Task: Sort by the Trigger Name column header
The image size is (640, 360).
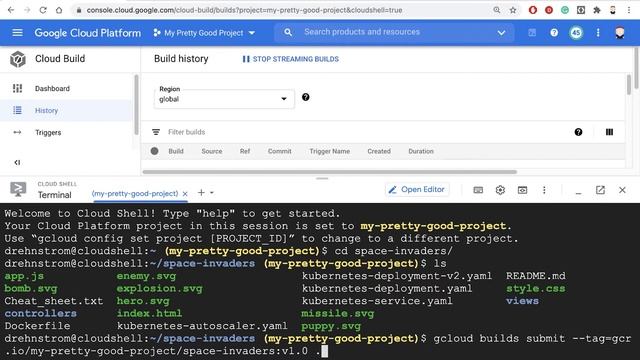Action: point(329,151)
